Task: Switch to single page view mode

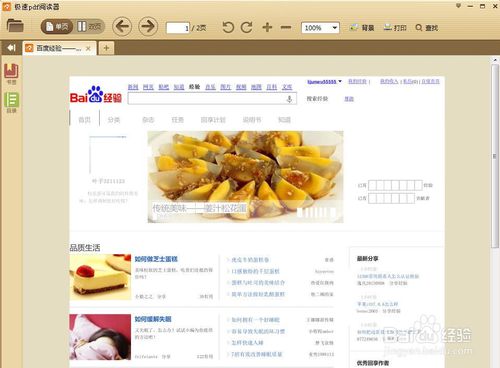Action: point(57,27)
